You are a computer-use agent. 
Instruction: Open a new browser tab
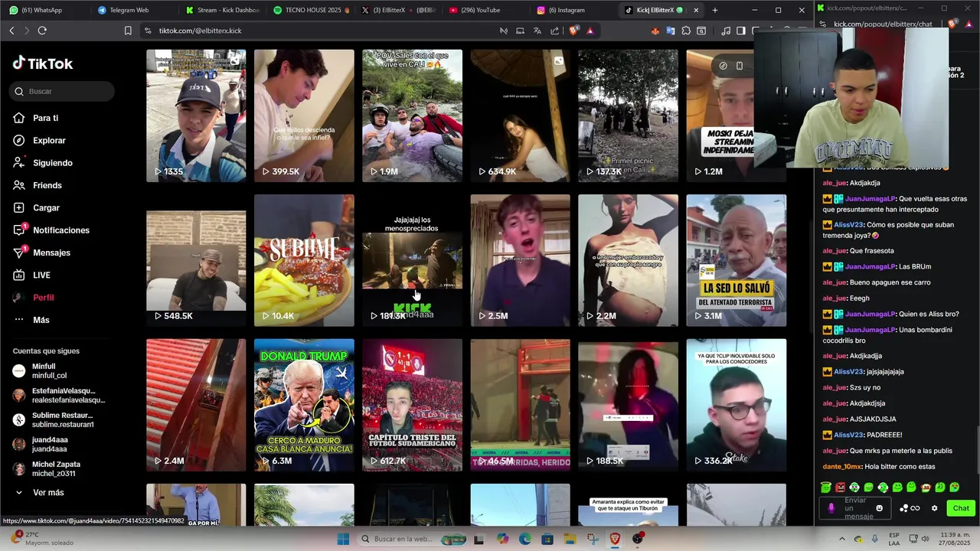(715, 10)
